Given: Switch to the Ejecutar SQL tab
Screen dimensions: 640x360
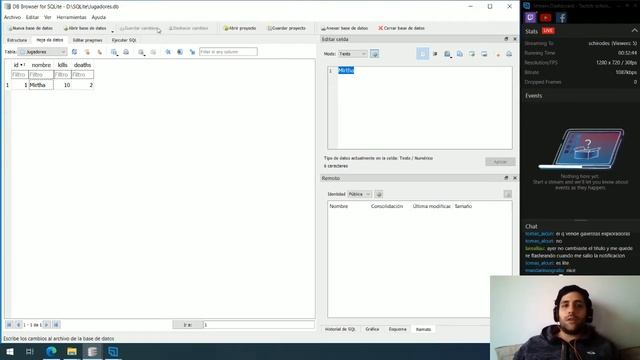Looking at the screenshot, I should click(124, 40).
